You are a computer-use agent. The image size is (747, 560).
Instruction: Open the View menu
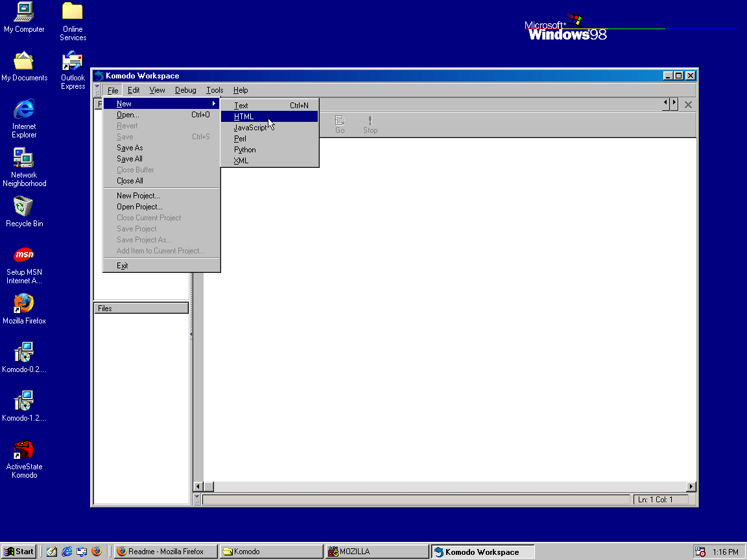[157, 90]
